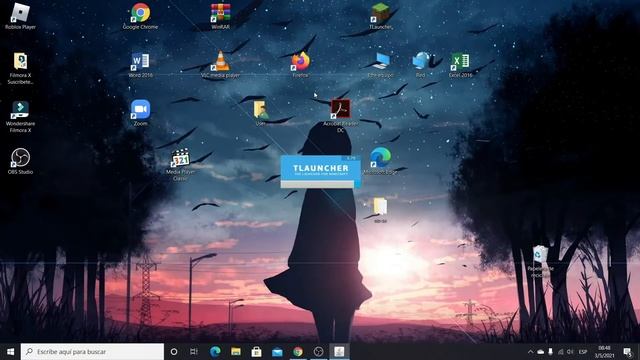Select the active Java TLauncher taskbar item
640x360 pixels.
(x=339, y=351)
